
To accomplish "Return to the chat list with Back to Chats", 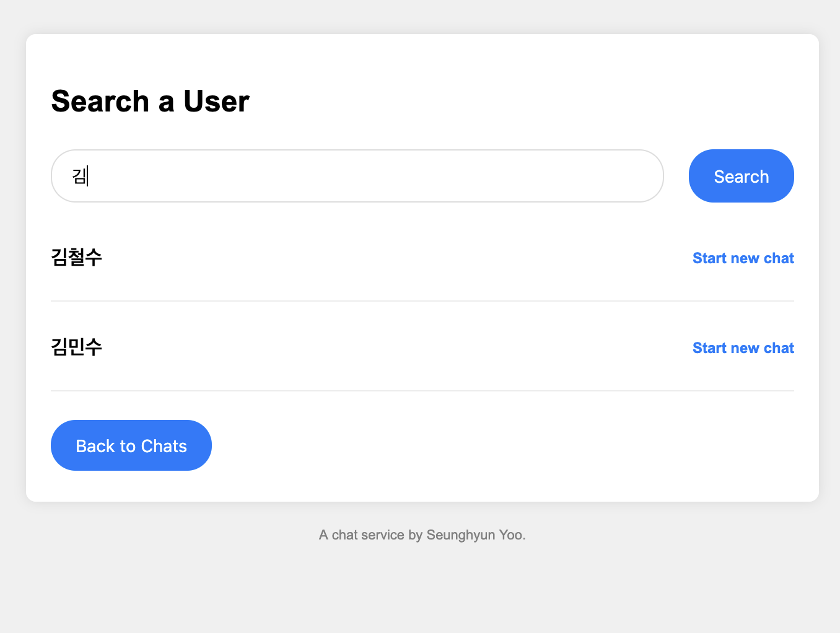I will (131, 445).
